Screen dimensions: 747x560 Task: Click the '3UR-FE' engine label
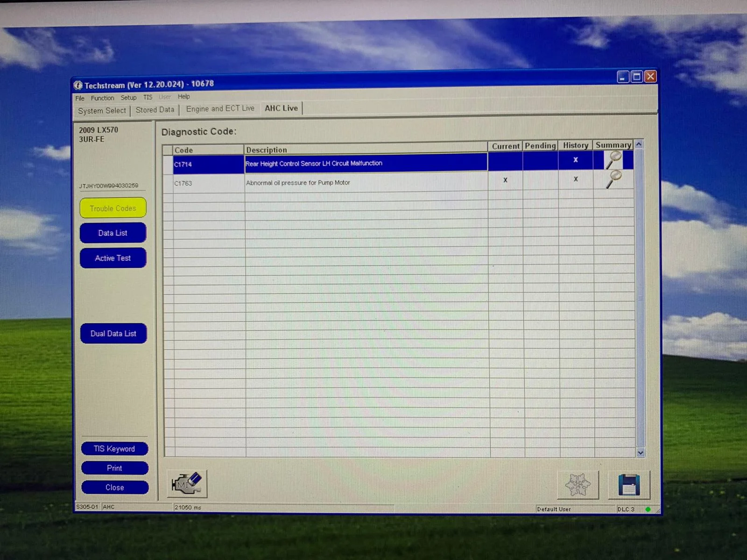pyautogui.click(x=92, y=140)
